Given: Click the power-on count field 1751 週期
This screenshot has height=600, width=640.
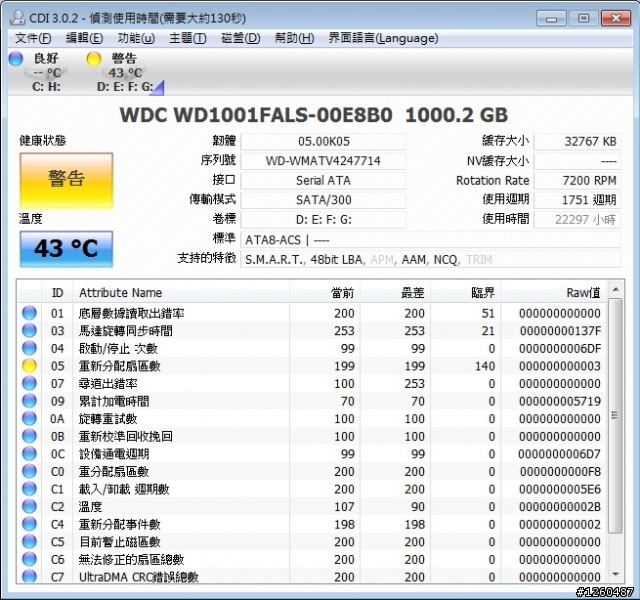Looking at the screenshot, I should (x=577, y=200).
